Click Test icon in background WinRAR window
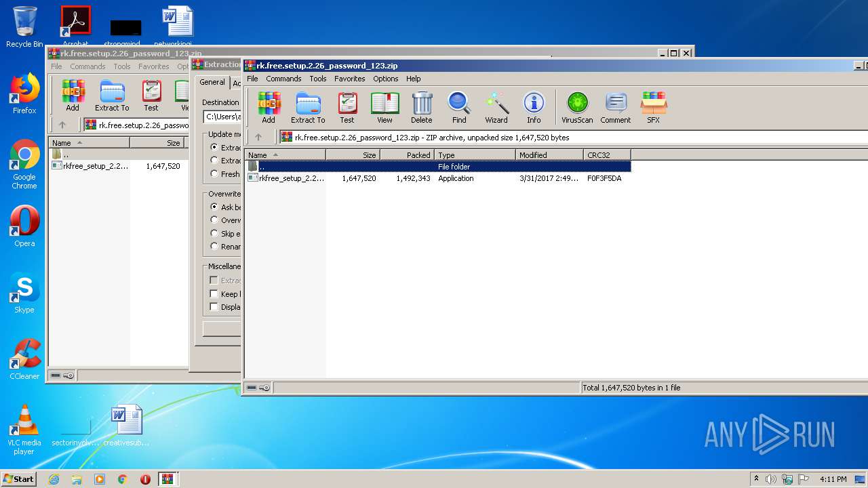 [x=151, y=96]
